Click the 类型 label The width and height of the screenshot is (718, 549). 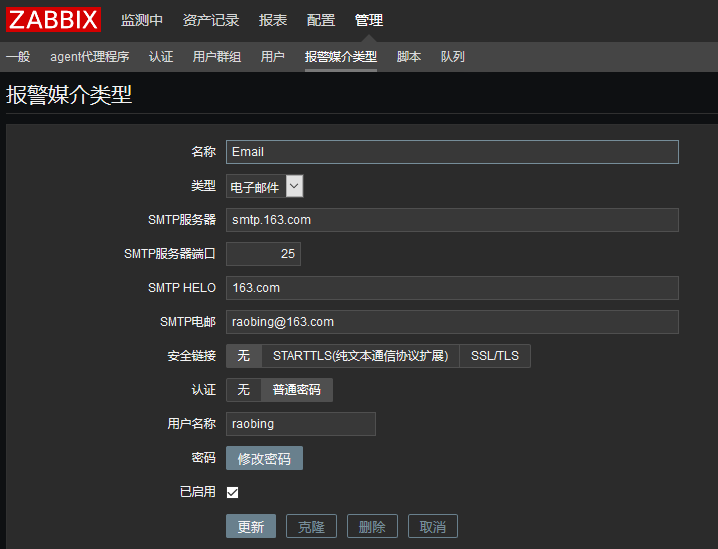tap(203, 186)
